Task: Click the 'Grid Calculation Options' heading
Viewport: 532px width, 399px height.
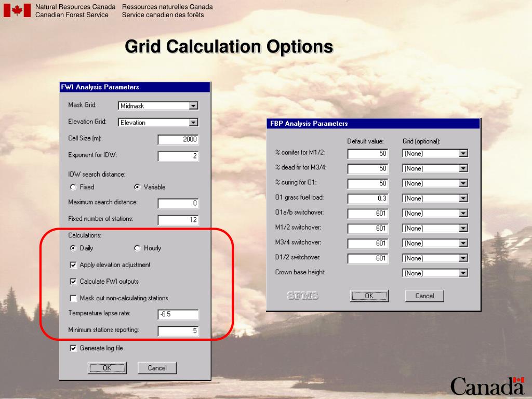Action: click(229, 46)
